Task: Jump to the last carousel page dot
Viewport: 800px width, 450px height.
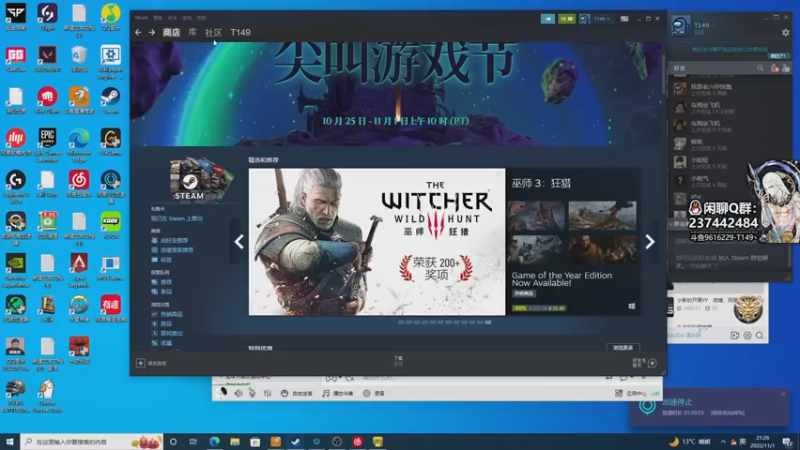Action: (488, 322)
